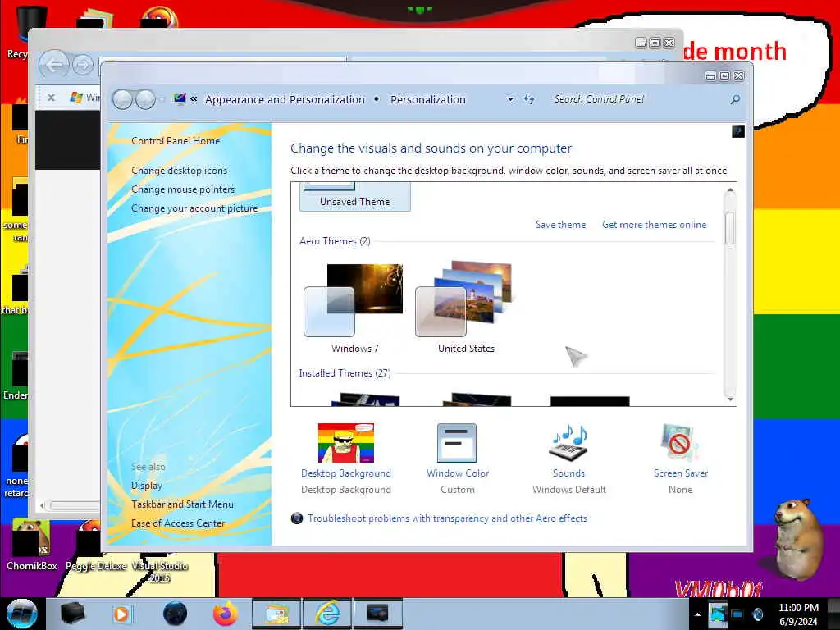Open Internet Explorer in taskbar
Screen dimensions: 840x630
328,614
